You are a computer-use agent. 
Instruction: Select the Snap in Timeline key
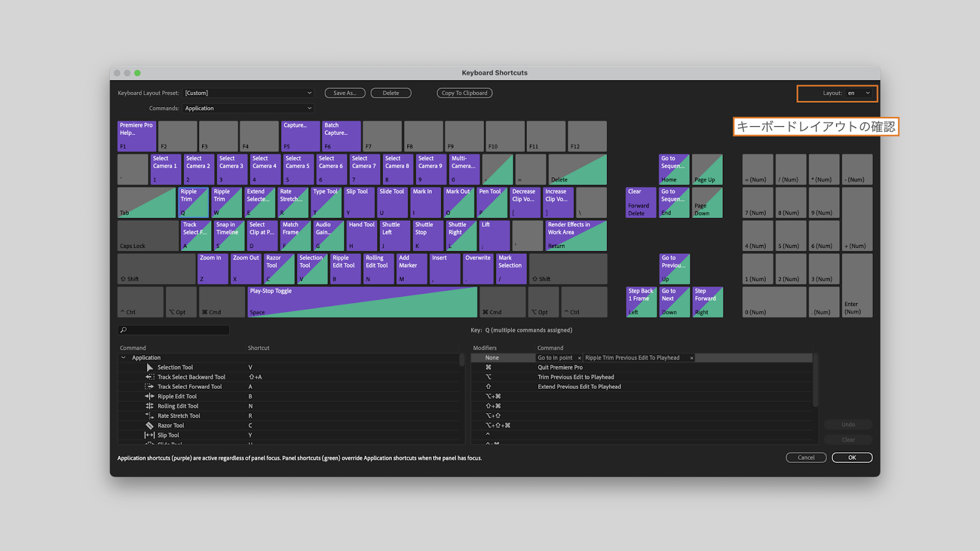pos(229,236)
